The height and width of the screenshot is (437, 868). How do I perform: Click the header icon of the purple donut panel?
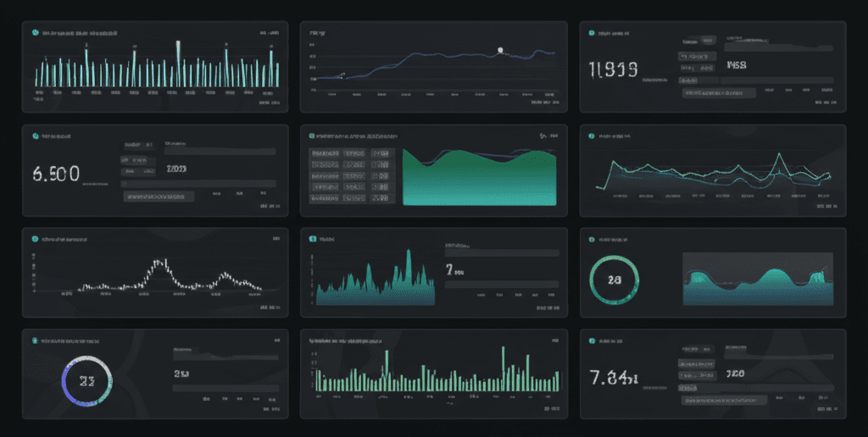tap(36, 340)
